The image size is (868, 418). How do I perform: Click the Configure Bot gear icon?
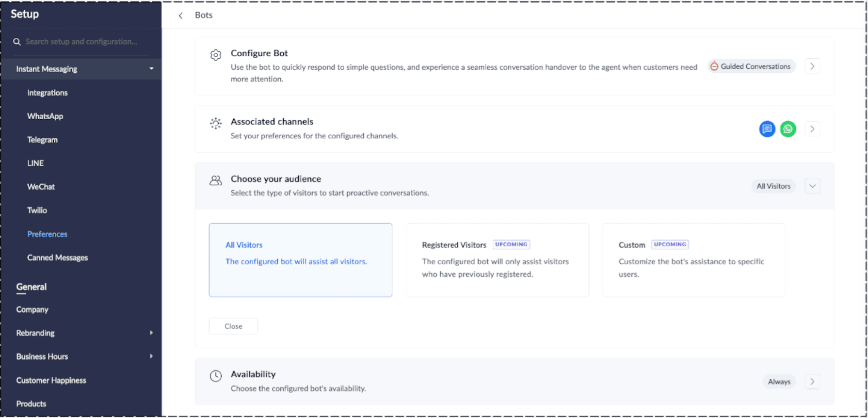click(216, 55)
